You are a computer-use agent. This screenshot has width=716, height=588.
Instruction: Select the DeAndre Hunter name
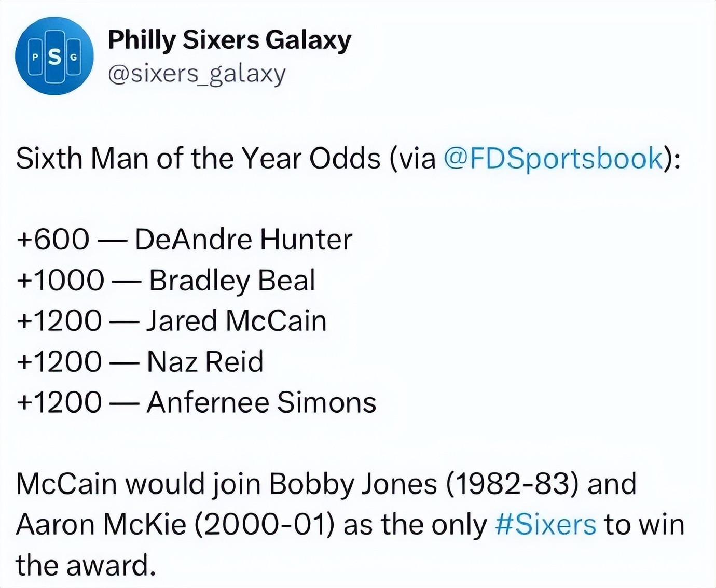(243, 239)
